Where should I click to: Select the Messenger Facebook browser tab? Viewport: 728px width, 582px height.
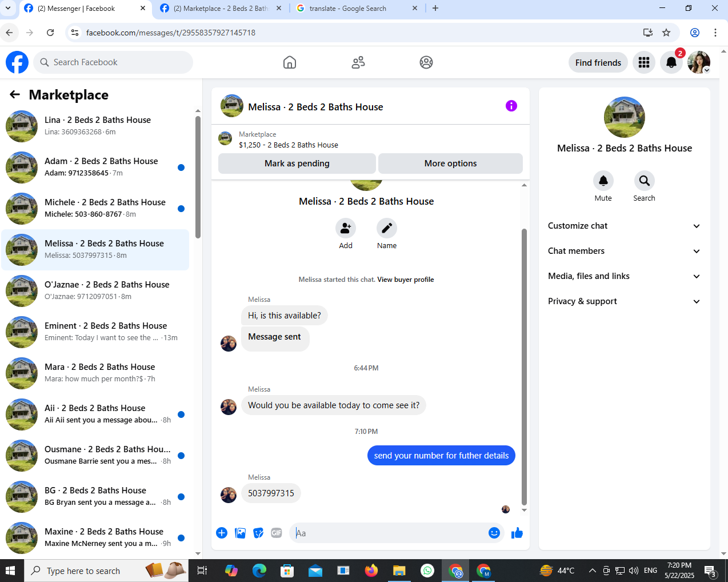(85, 9)
